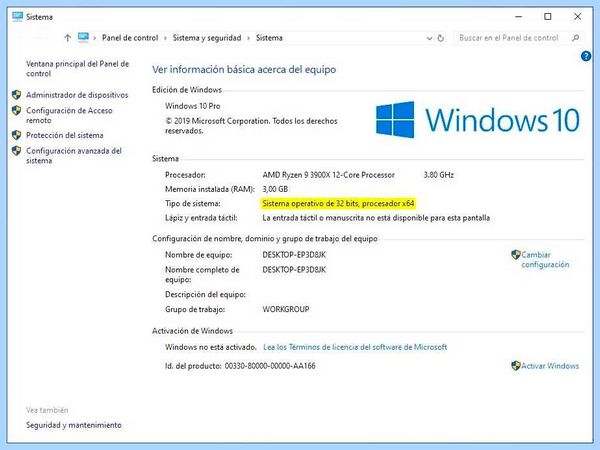Open Ventana principal del Panel de control
600x450 pixels.
click(x=77, y=69)
